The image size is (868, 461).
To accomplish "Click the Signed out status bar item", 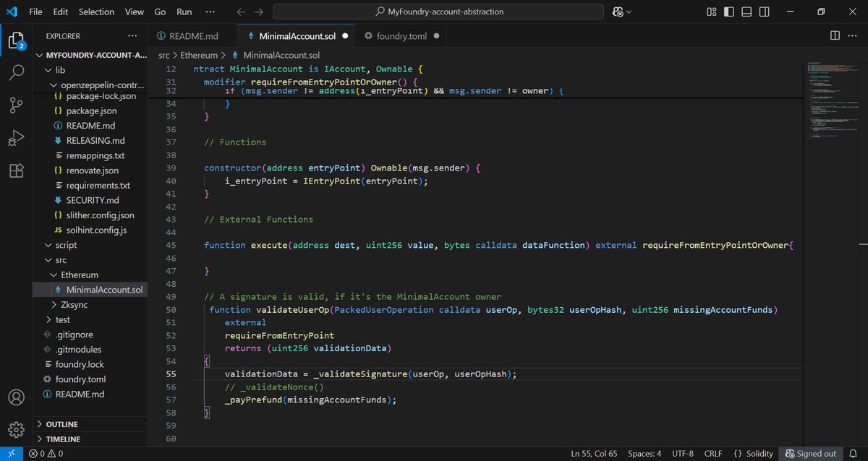I will coord(811,454).
